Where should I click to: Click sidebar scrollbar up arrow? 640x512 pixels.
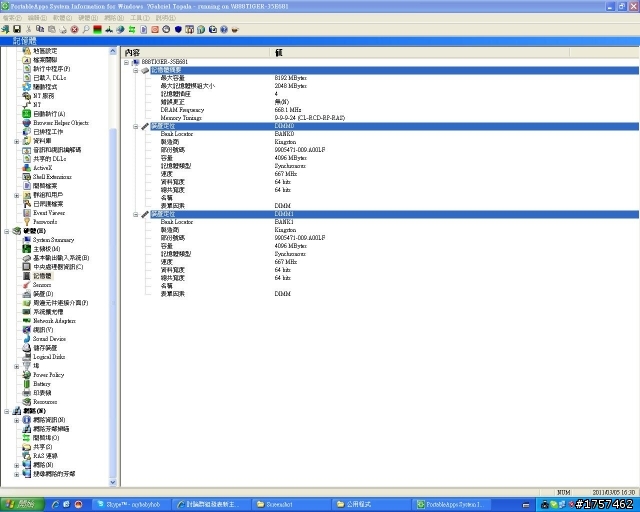[x=113, y=51]
